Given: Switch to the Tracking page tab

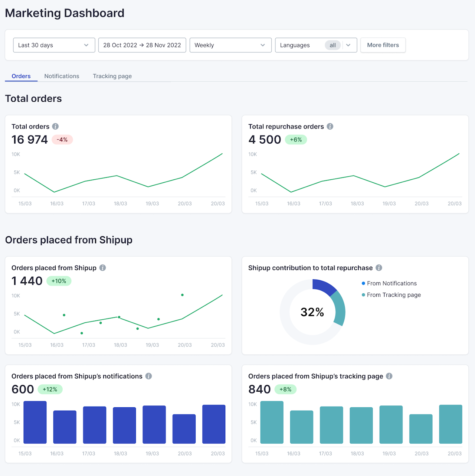Looking at the screenshot, I should 112,76.
